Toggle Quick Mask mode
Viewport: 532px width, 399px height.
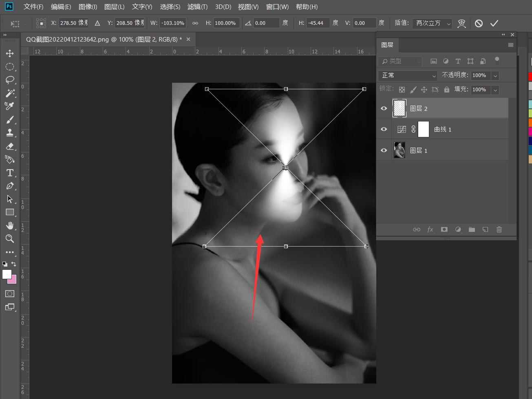[x=10, y=293]
